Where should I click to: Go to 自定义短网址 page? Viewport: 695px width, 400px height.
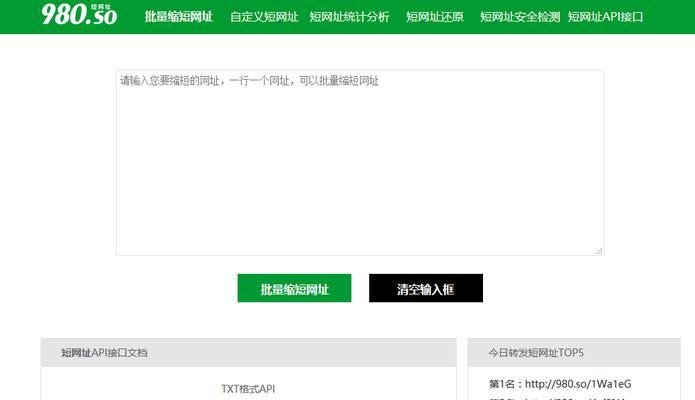[264, 17]
